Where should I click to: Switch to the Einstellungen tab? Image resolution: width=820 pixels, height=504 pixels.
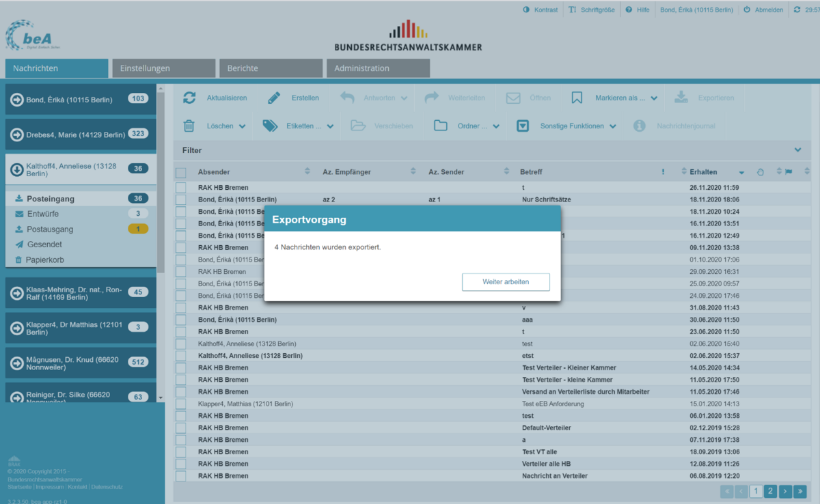(x=164, y=68)
